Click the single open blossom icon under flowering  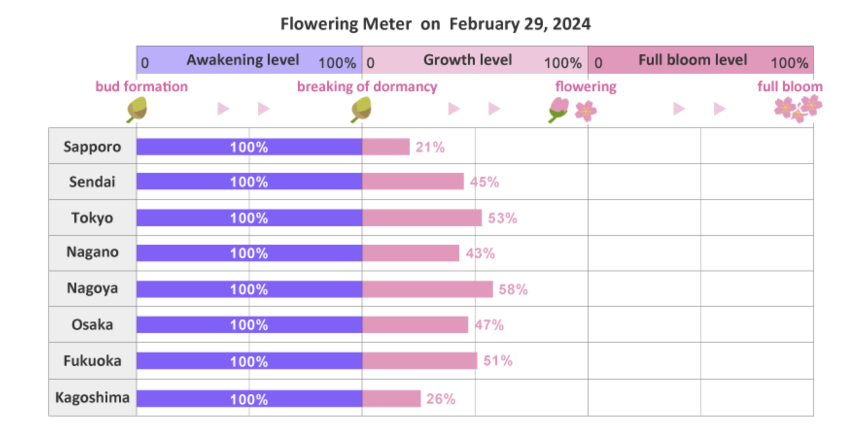pyautogui.click(x=586, y=111)
